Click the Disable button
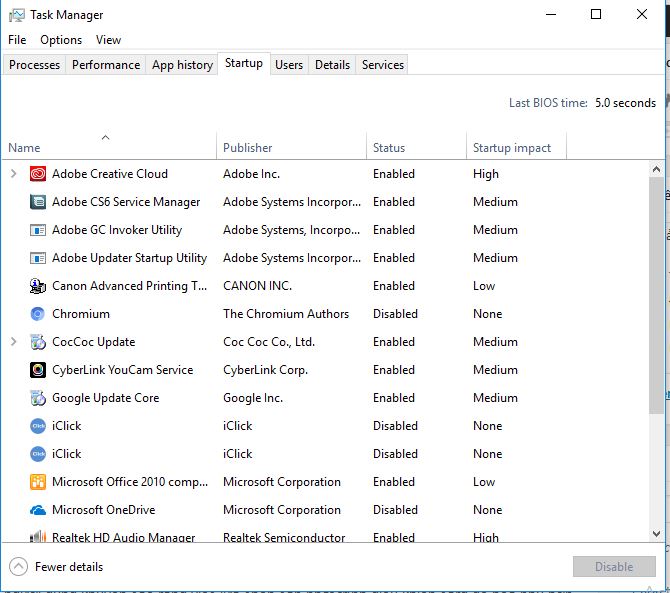The image size is (670, 593). pyautogui.click(x=614, y=567)
